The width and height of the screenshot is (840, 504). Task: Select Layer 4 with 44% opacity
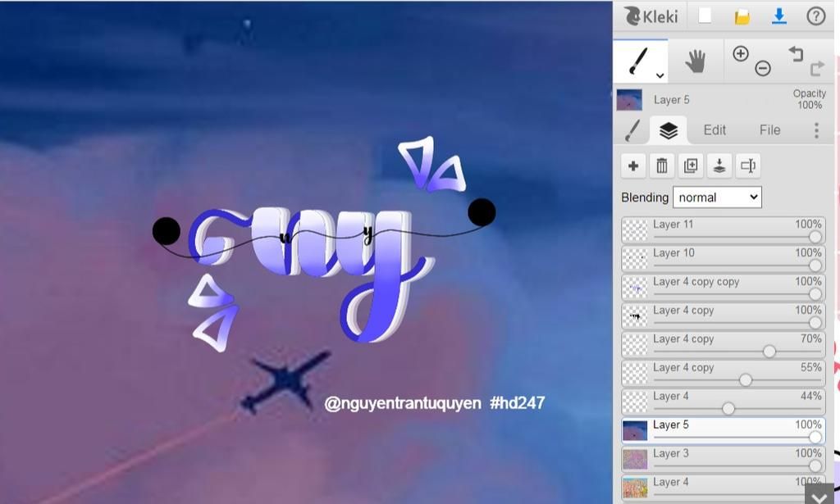pyautogui.click(x=724, y=402)
